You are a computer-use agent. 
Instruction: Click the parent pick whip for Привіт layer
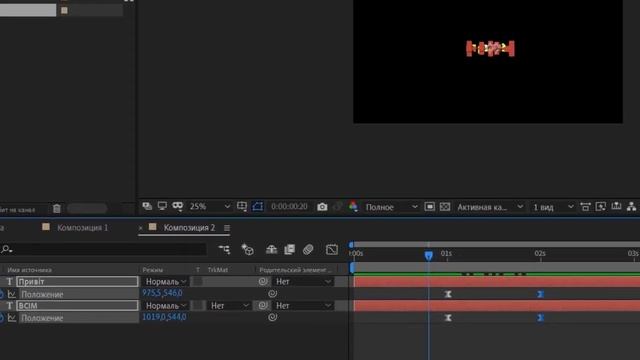tap(263, 281)
